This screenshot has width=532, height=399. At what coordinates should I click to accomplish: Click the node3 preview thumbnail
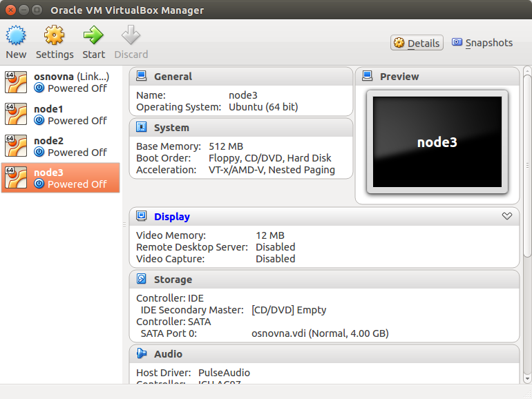pyautogui.click(x=437, y=142)
